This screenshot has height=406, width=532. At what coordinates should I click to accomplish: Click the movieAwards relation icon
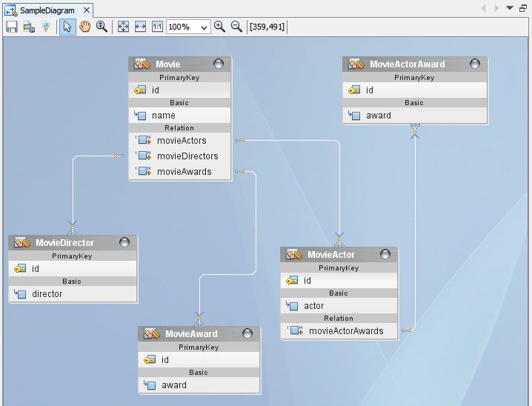pyautogui.click(x=144, y=171)
